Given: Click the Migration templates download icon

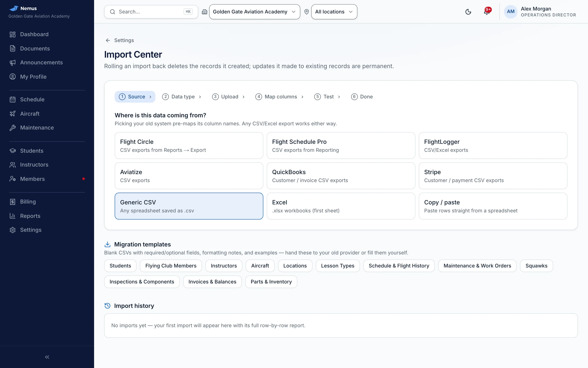Looking at the screenshot, I should 107,244.
